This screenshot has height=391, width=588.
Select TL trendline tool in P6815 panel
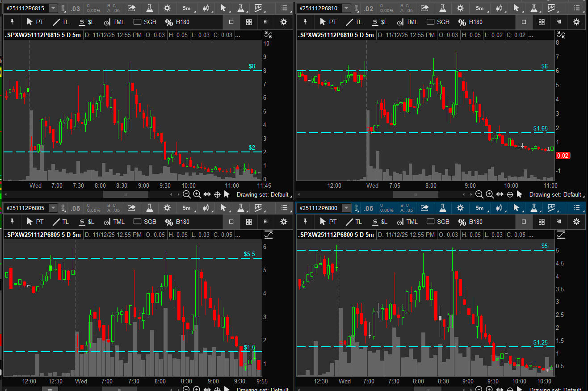(x=62, y=22)
